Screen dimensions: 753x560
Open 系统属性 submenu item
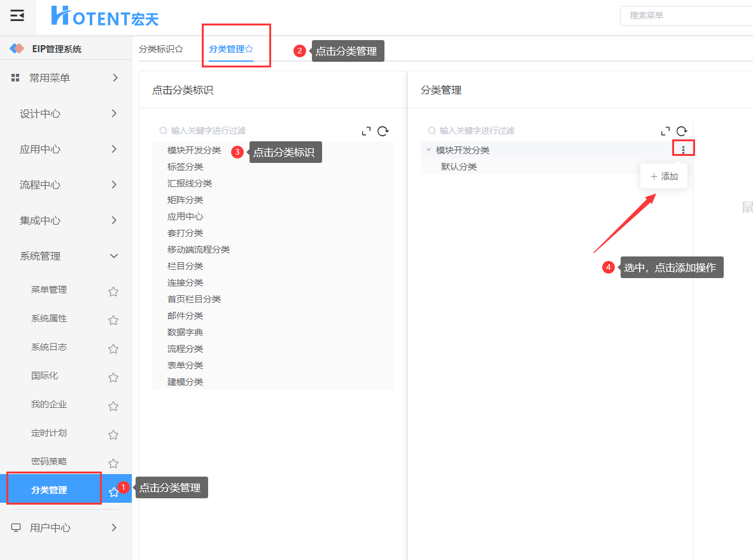[x=49, y=318]
